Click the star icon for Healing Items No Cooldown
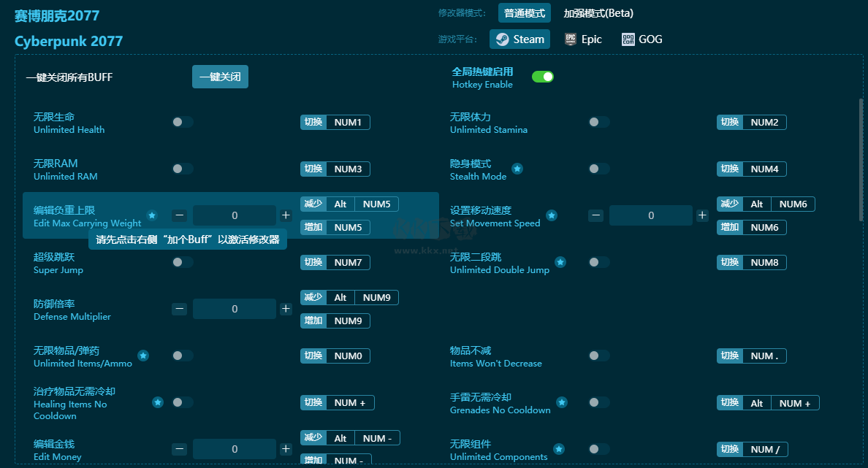 [158, 402]
